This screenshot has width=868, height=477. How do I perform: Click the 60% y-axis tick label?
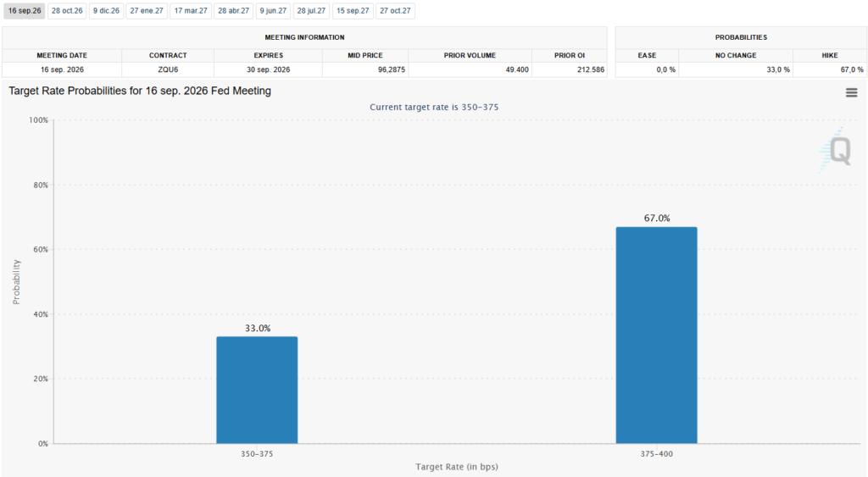coord(41,250)
